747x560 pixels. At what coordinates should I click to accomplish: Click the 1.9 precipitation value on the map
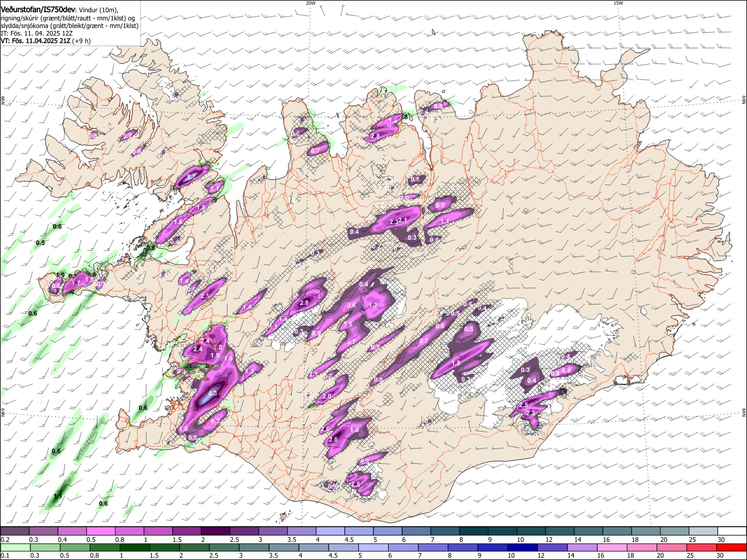[214, 355]
